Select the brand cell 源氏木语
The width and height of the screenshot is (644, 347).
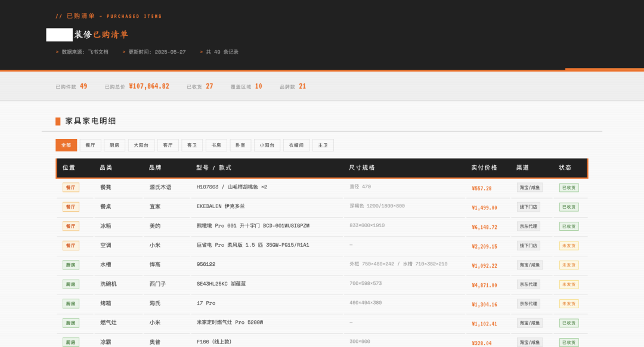coord(160,187)
